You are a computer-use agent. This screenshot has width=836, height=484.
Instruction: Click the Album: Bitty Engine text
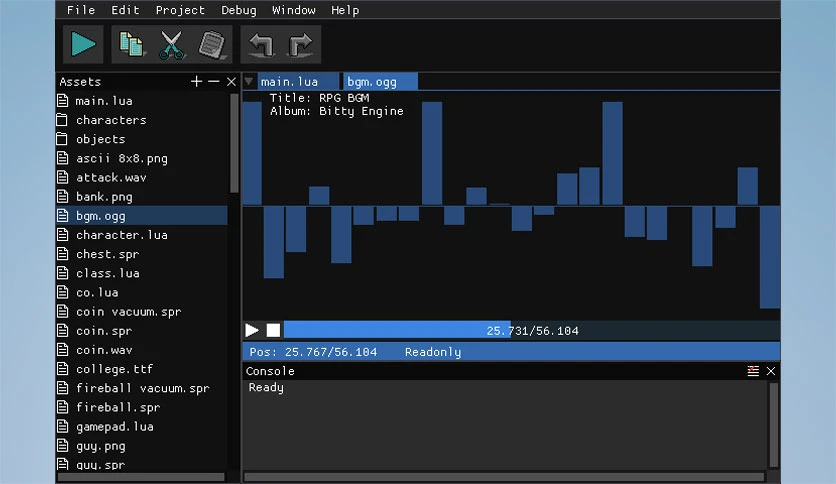click(x=336, y=111)
